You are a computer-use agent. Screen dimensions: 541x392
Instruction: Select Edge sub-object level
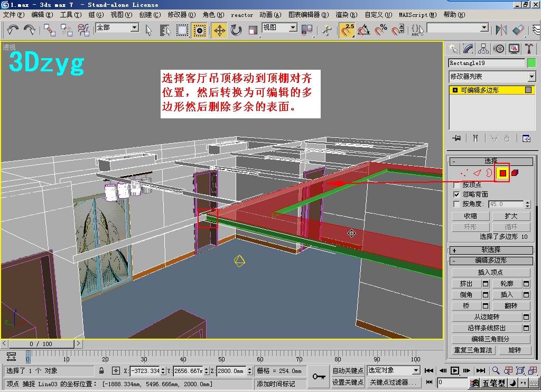tap(477, 173)
